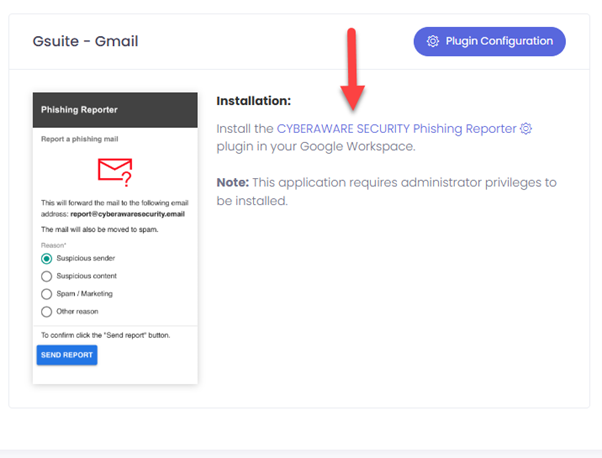Click the bold Note label
Image resolution: width=602 pixels, height=458 pixels.
click(x=235, y=182)
